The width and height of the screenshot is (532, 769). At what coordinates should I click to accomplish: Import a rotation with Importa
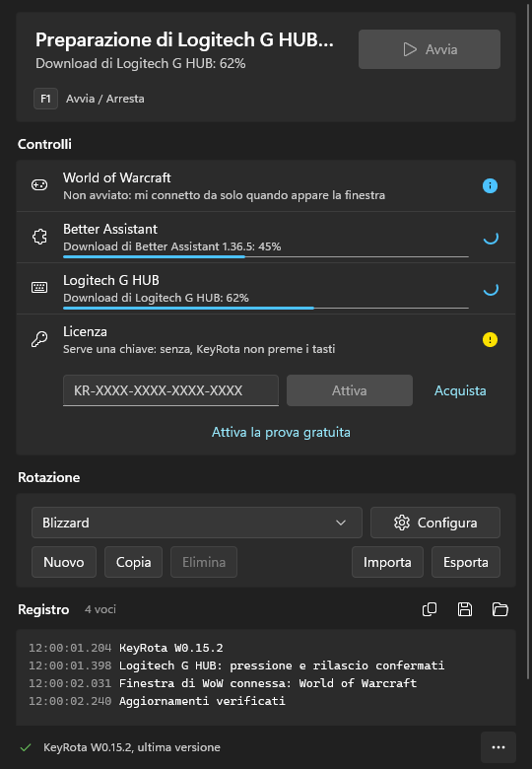coord(387,562)
